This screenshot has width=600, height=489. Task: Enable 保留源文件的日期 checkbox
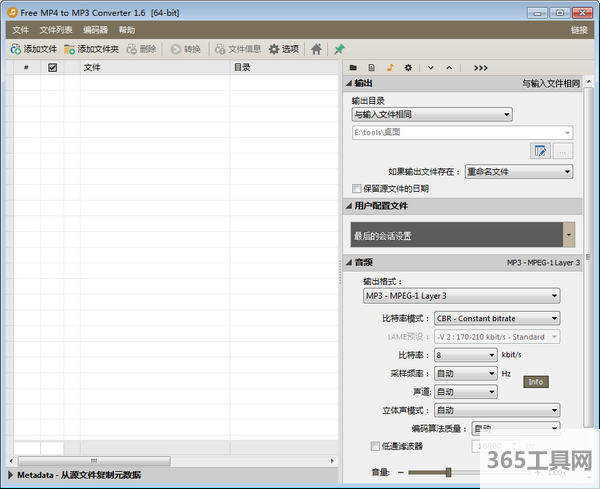pyautogui.click(x=357, y=188)
